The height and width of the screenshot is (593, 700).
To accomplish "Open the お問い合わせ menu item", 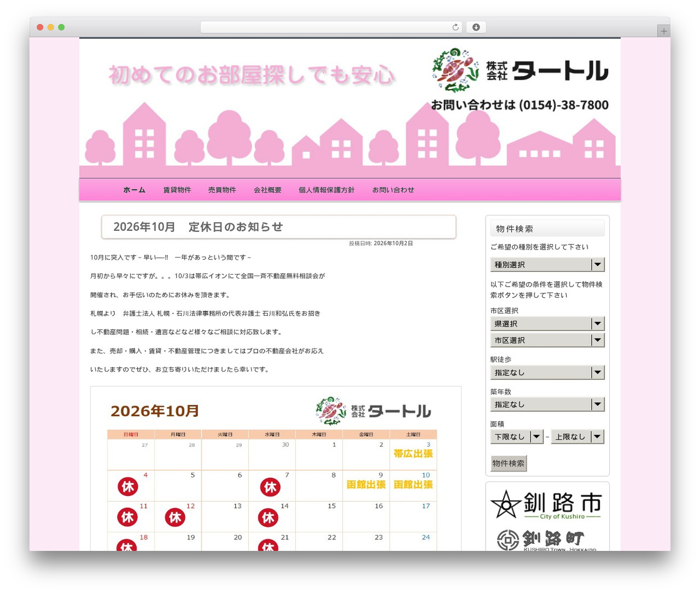I will click(393, 190).
